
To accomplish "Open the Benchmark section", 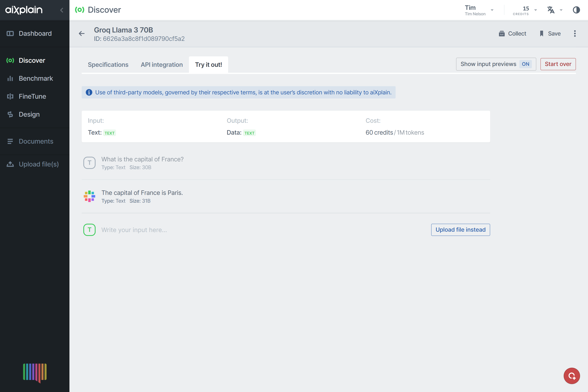I will pos(35,78).
